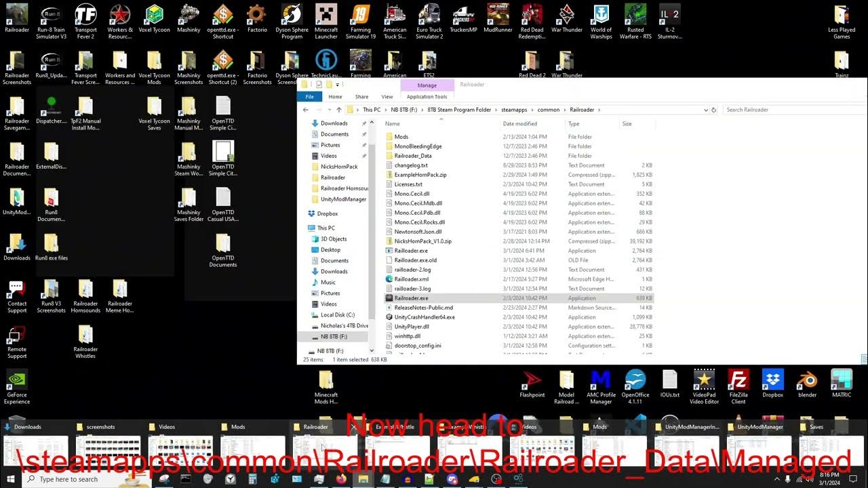This screenshot has width=868, height=488.
Task: Open FileZilla Client desktop icon
Action: (x=738, y=386)
